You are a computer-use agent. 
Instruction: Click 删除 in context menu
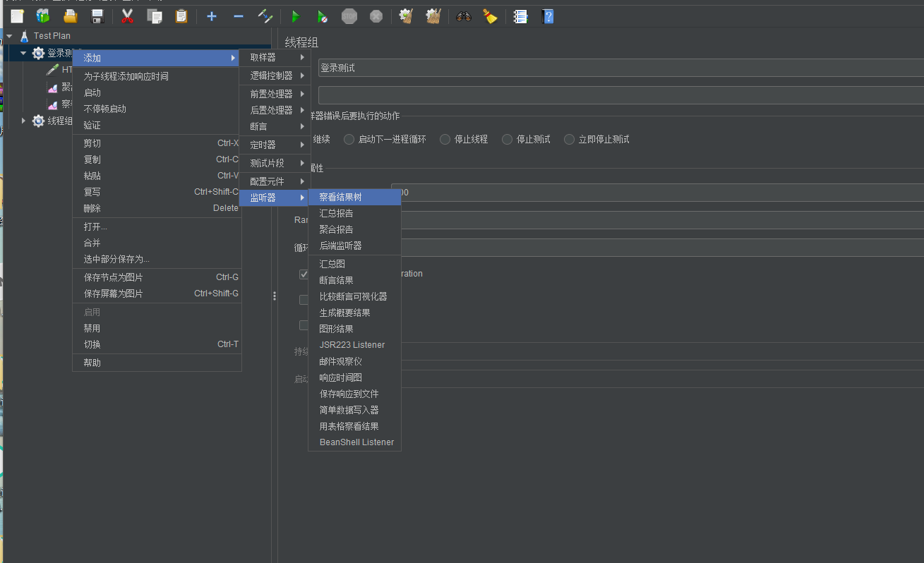[157, 208]
